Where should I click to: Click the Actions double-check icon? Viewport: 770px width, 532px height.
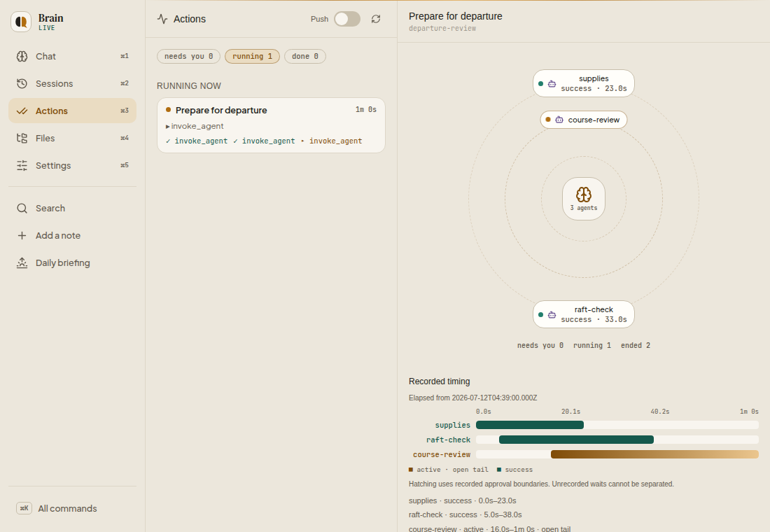pos(22,111)
